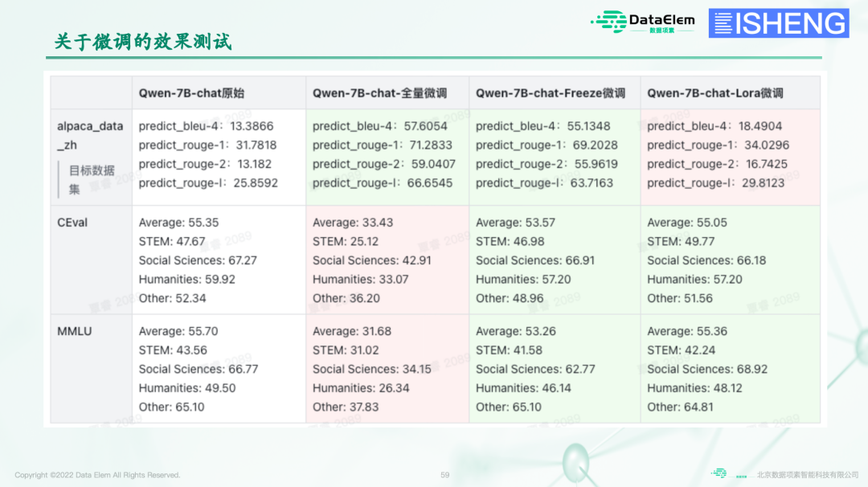The width and height of the screenshot is (868, 487).
Task: Select MMLU Average: 55.70 text
Action: click(x=178, y=331)
